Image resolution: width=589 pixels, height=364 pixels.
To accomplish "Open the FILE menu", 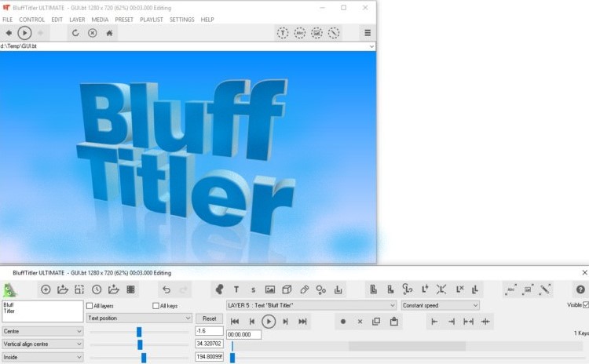I will (x=8, y=20).
